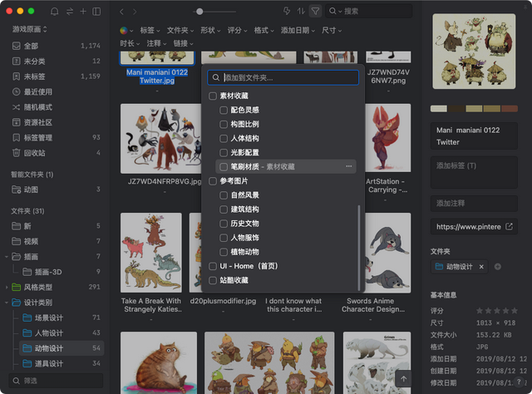Collapse the 设计类别 folder
This screenshot has height=394, width=532.
(7, 303)
